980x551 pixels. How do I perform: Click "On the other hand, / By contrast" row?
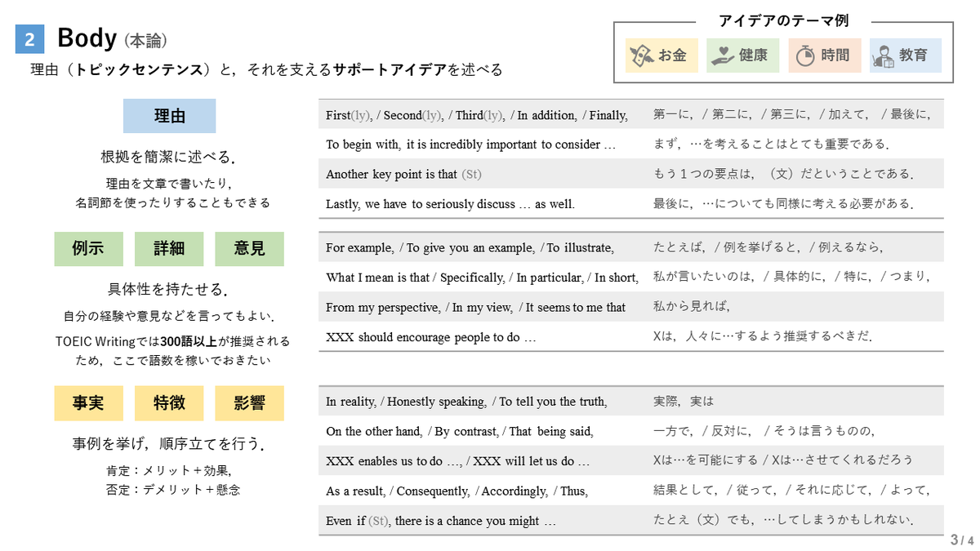pyautogui.click(x=631, y=431)
